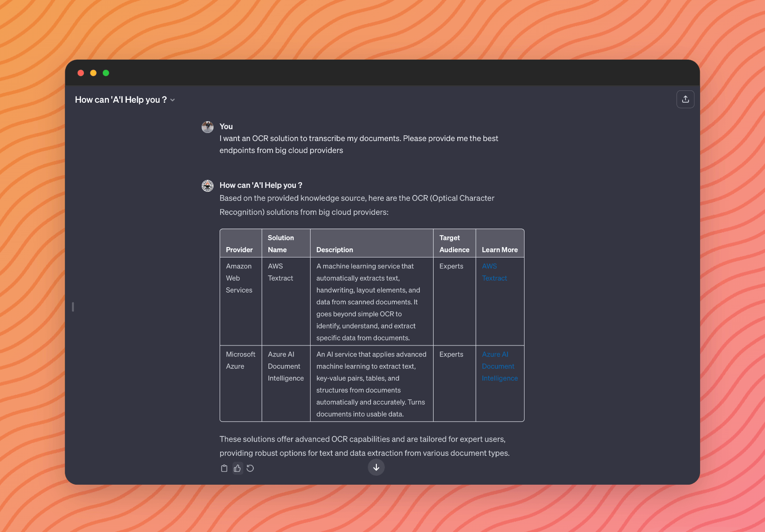Regenerate the response with the refresh icon
The image size is (765, 532).
coord(250,468)
